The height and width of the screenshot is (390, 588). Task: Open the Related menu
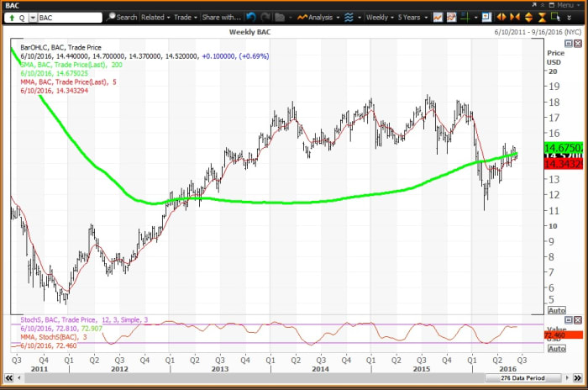click(155, 17)
